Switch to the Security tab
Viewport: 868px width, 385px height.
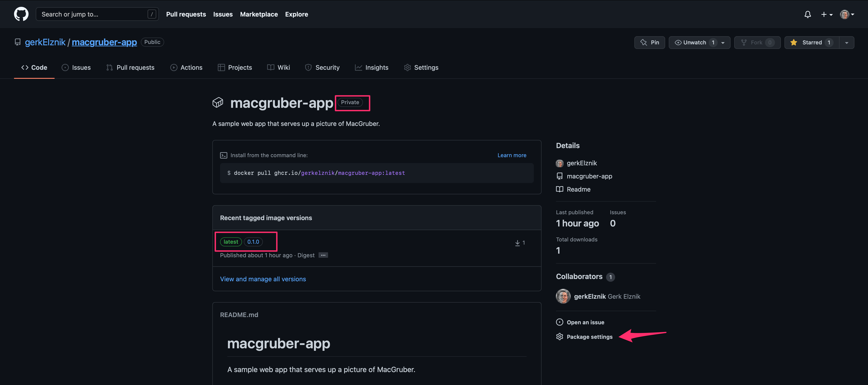[x=322, y=67]
